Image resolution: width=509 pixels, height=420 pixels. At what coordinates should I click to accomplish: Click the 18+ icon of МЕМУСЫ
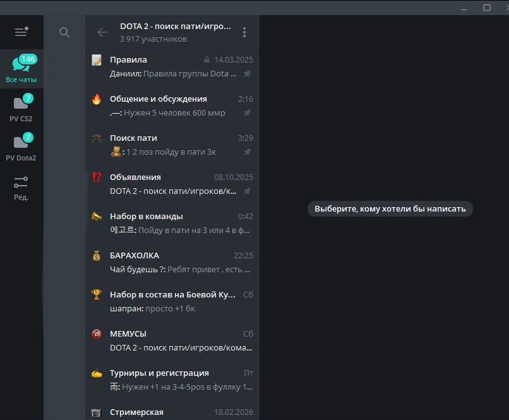97,333
